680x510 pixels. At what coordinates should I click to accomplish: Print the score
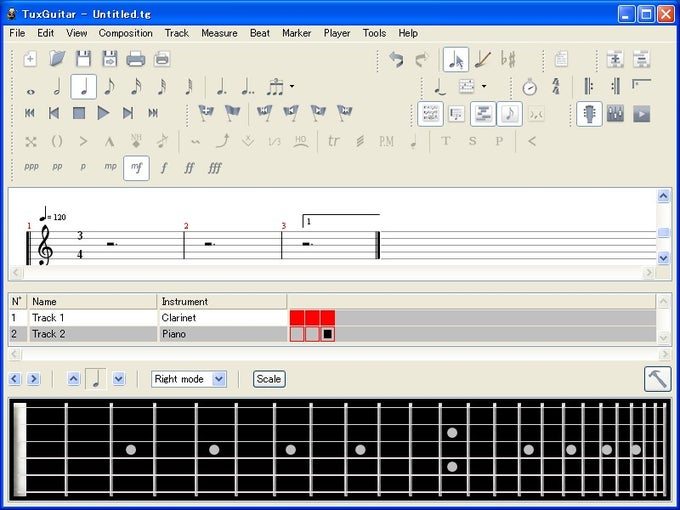click(x=136, y=59)
